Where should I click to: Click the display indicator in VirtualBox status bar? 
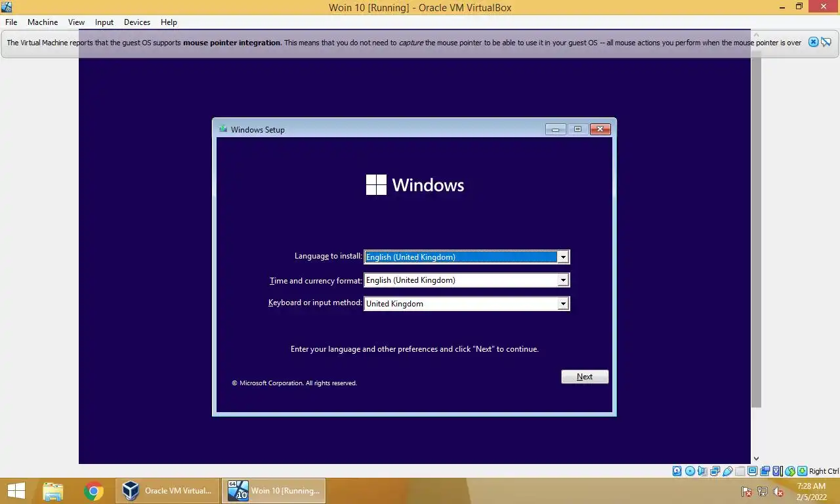point(752,471)
